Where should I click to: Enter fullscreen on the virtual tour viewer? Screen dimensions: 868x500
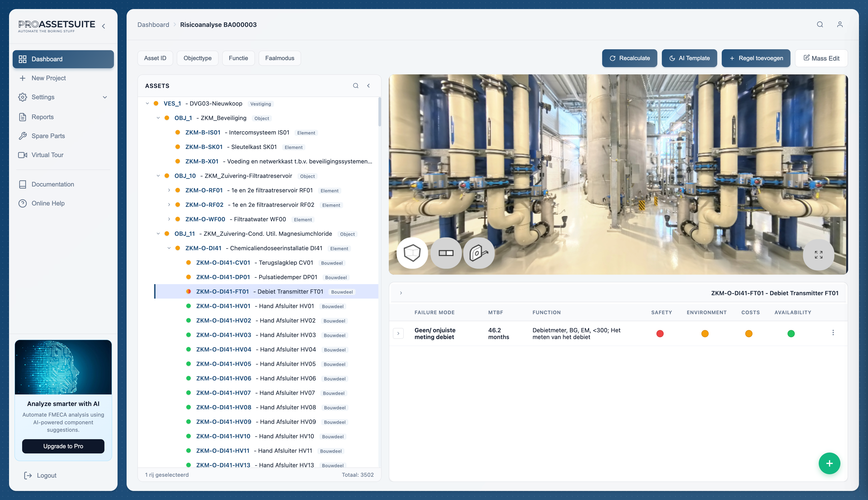[818, 255]
